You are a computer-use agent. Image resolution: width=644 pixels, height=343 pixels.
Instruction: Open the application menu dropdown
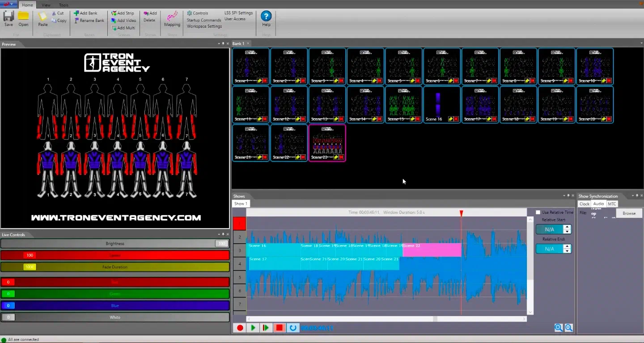[8, 4]
